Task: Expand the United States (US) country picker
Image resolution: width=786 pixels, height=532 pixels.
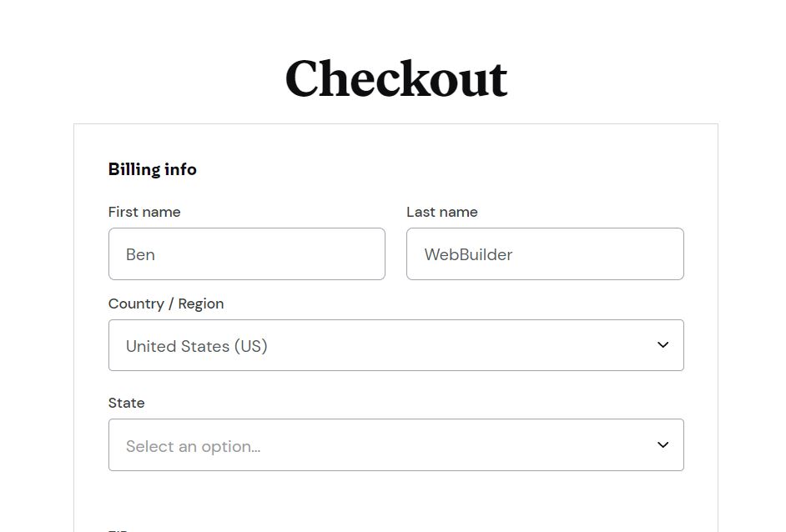Action: pyautogui.click(x=396, y=344)
